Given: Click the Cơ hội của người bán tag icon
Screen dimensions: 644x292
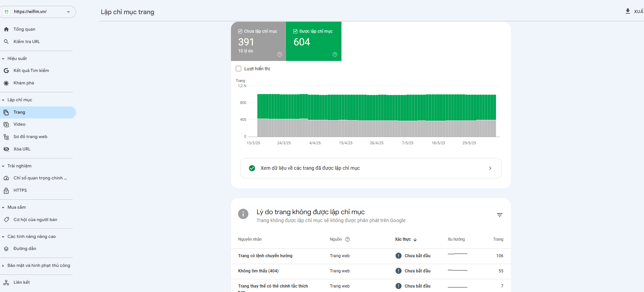Looking at the screenshot, I should [x=6, y=220].
